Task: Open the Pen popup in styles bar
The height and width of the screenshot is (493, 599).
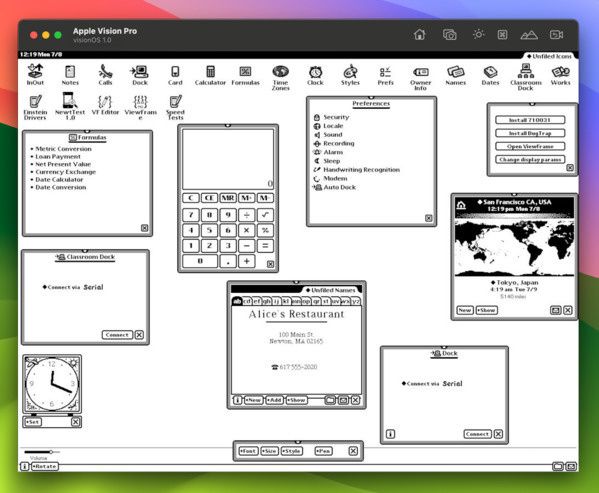Action: 323,451
